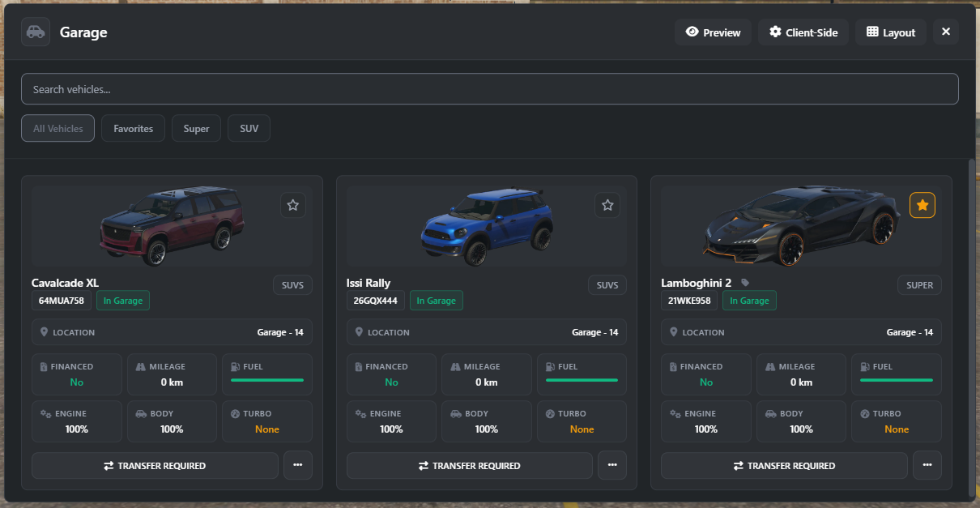The height and width of the screenshot is (508, 980).
Task: Click the garage car icon in header
Action: [36, 32]
